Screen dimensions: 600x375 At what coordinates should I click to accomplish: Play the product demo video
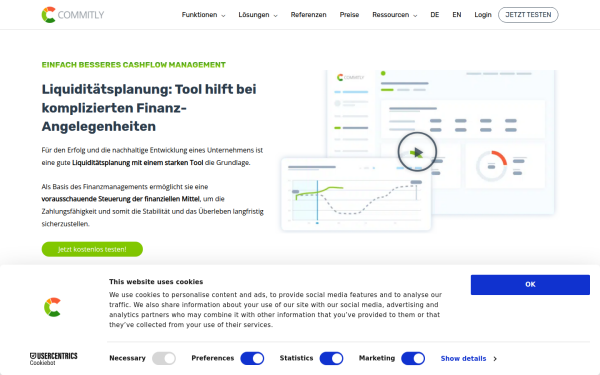[x=417, y=152]
